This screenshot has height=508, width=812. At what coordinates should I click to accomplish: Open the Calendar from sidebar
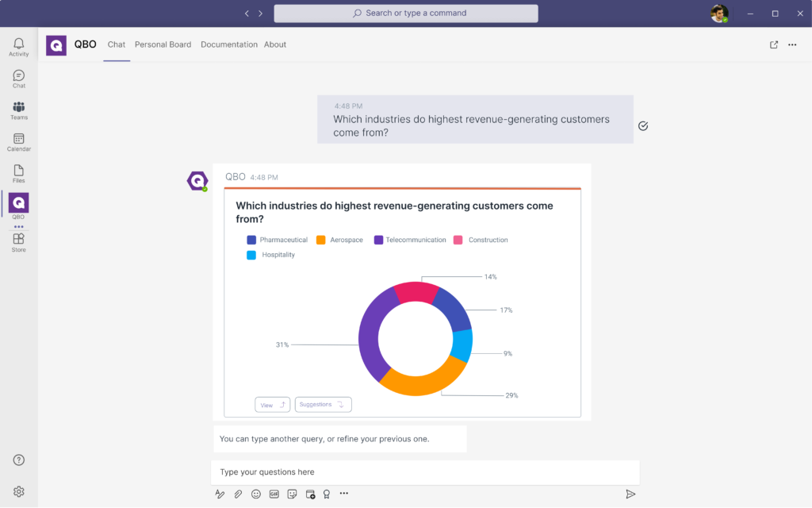pyautogui.click(x=18, y=142)
